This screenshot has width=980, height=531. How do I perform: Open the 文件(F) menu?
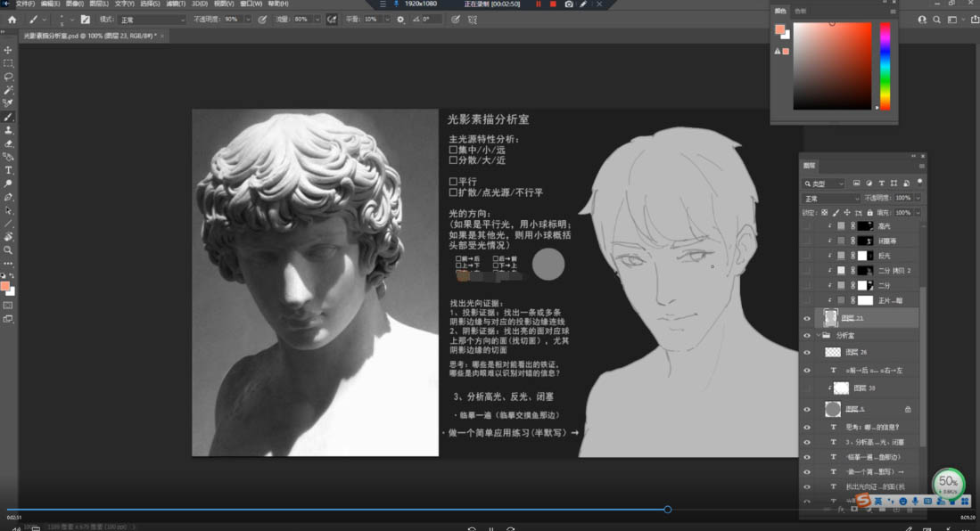click(25, 4)
